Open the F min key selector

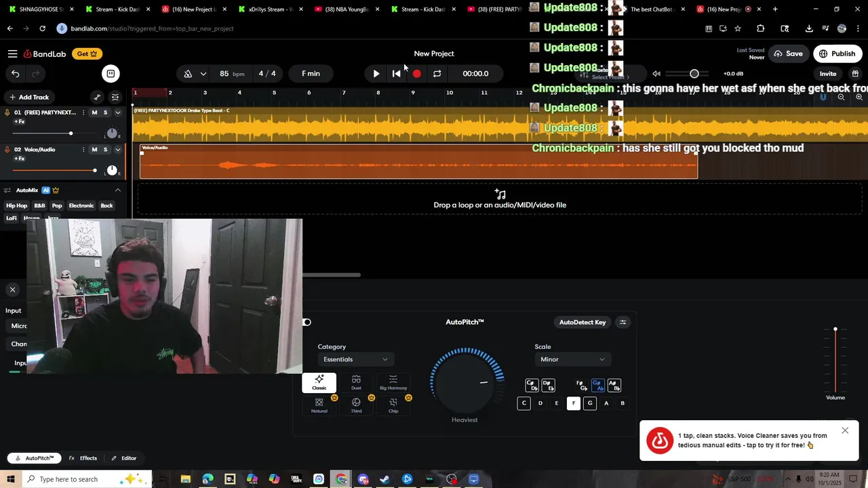pos(311,73)
